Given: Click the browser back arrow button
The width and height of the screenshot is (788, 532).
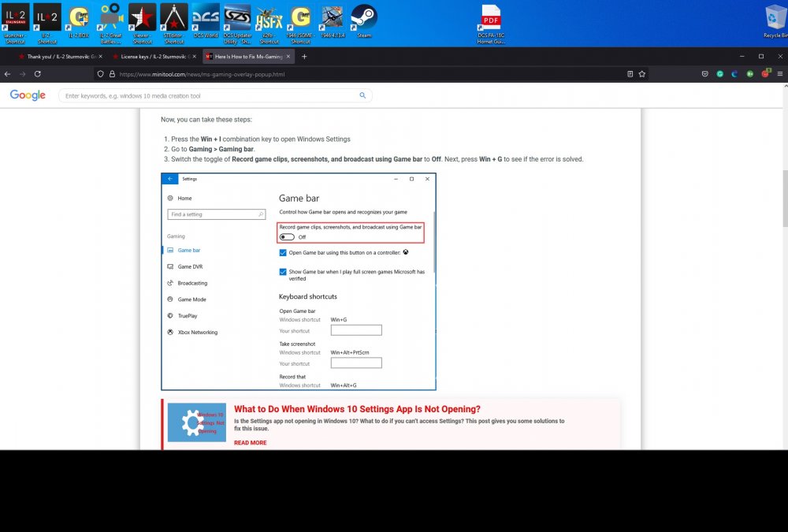Looking at the screenshot, I should coord(7,73).
